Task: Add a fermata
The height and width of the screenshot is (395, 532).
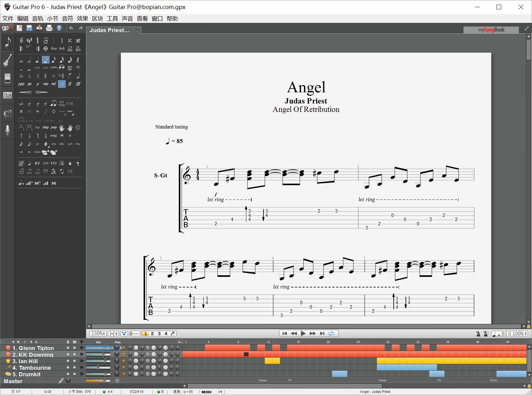Action: [78, 68]
